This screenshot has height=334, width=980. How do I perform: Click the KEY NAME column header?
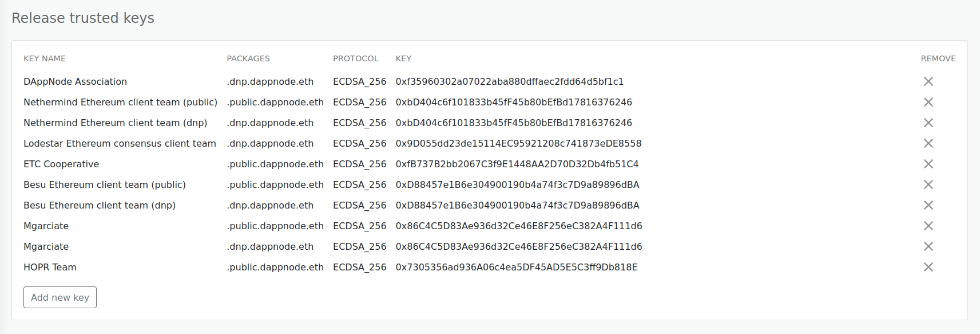coord(45,58)
